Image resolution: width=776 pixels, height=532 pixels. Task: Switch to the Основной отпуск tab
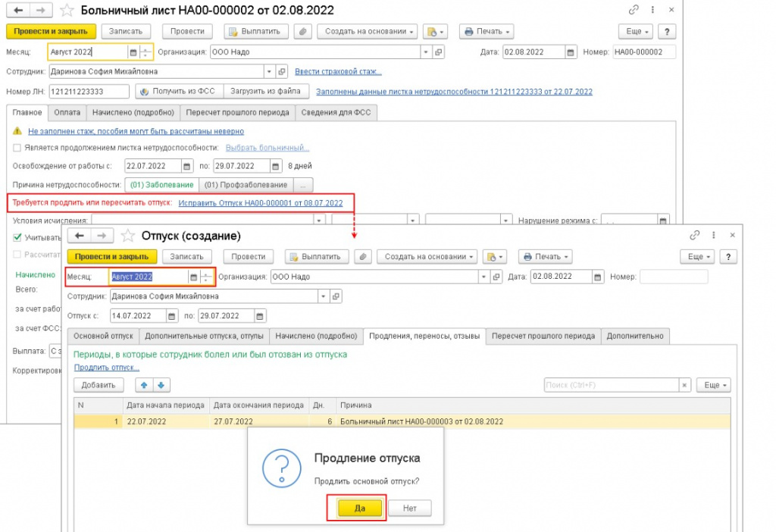tap(103, 336)
